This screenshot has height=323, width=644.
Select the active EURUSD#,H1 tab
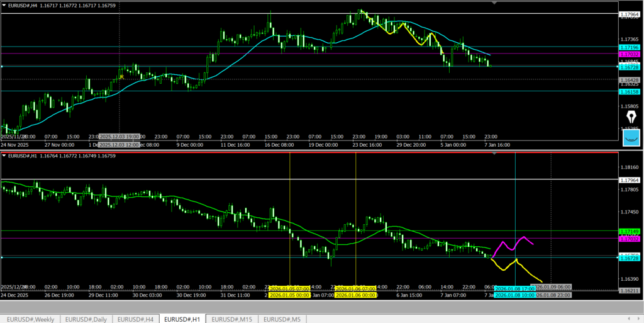click(x=183, y=319)
